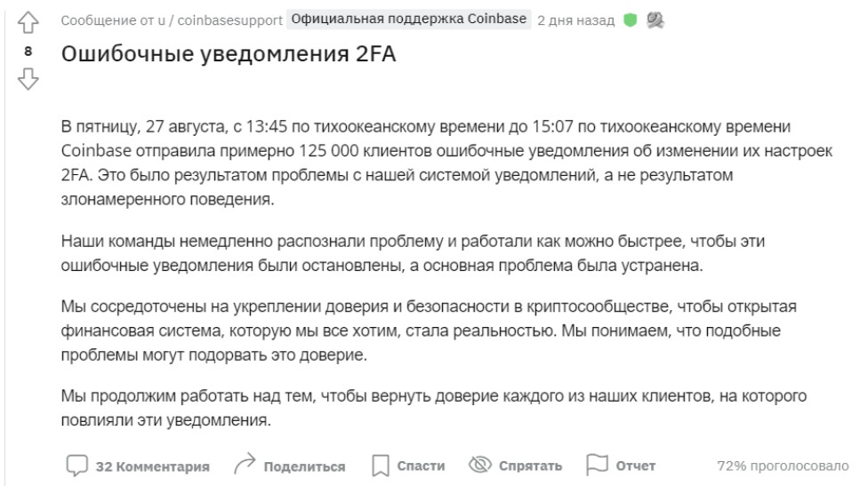Click the "2 дня назад" timestamp
This screenshot has width=868, height=486.
point(575,20)
